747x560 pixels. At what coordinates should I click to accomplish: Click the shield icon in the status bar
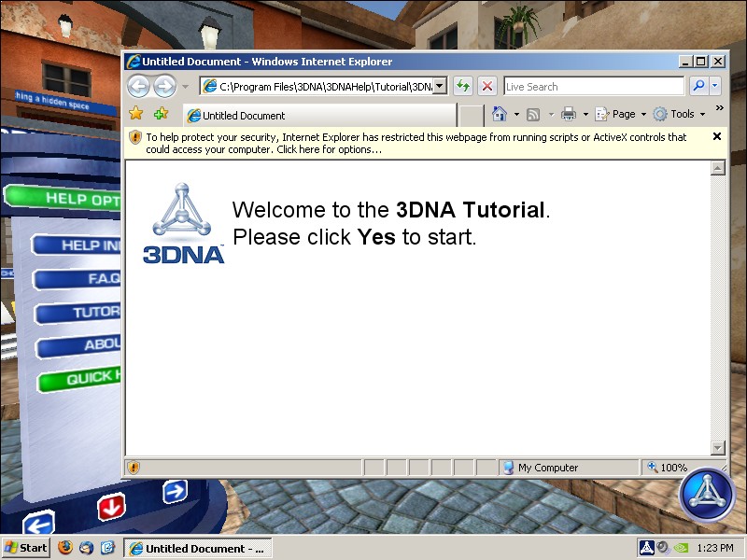(x=134, y=468)
